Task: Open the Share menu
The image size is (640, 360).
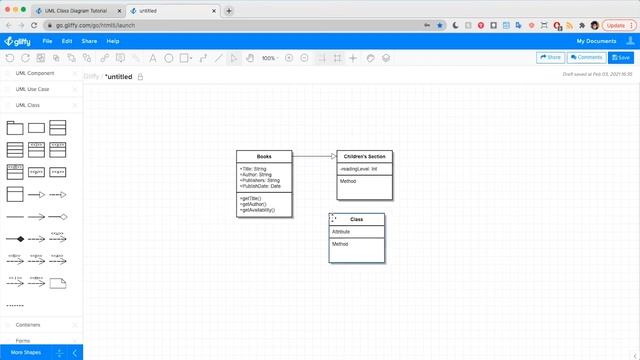Action: click(x=89, y=41)
